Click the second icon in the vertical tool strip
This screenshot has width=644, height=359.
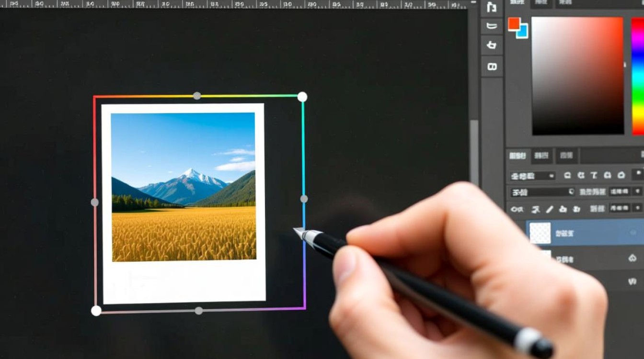(x=492, y=26)
